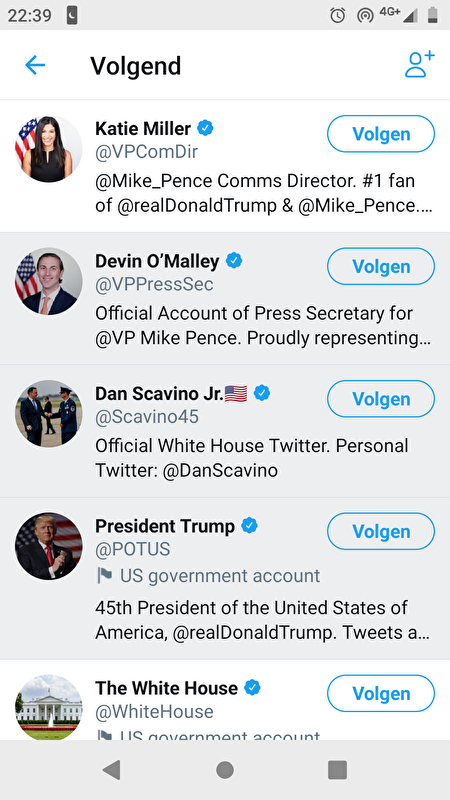This screenshot has width=450, height=800.
Task: Tap the Android recent apps square
Action: point(337,770)
